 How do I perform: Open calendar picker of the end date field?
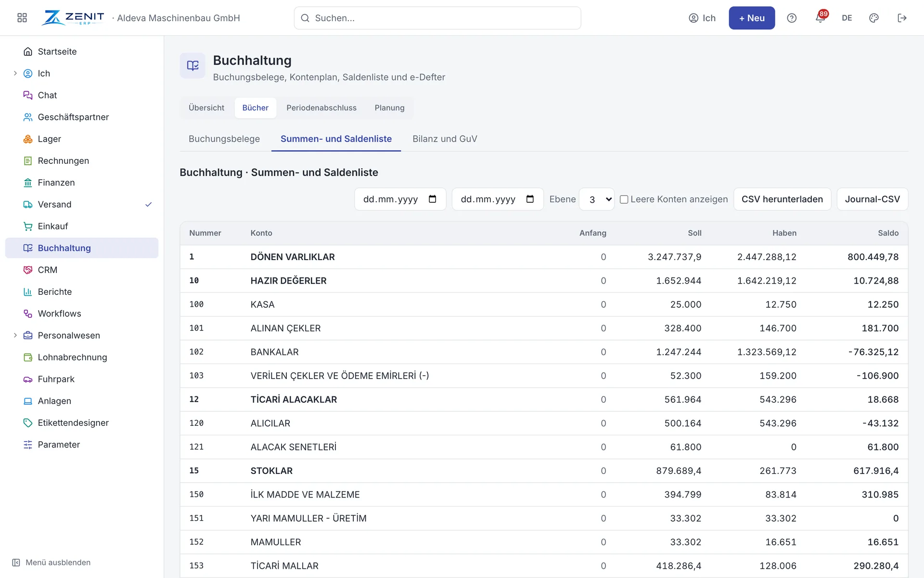[530, 199]
